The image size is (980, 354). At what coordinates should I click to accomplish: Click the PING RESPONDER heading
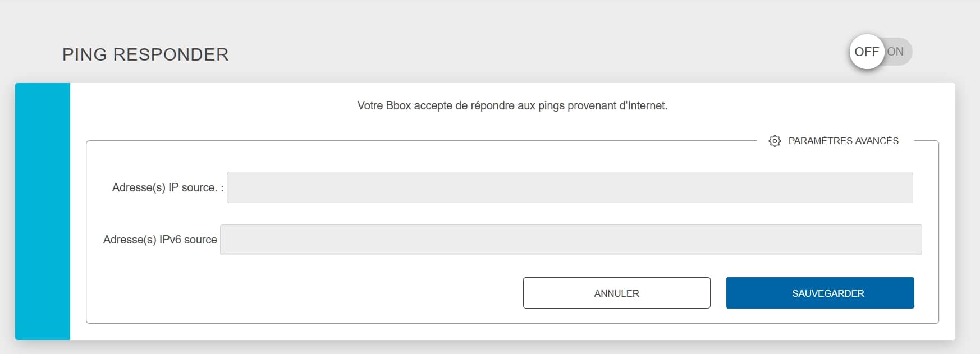(145, 54)
